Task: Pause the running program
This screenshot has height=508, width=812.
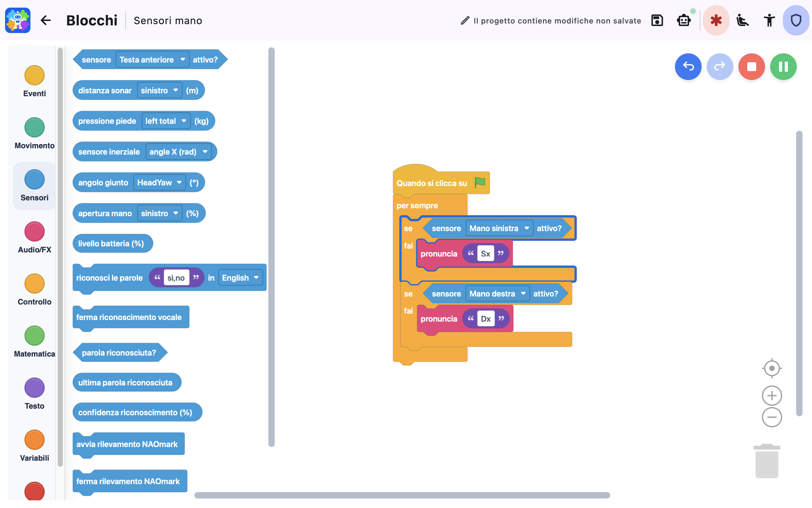Action: (783, 67)
